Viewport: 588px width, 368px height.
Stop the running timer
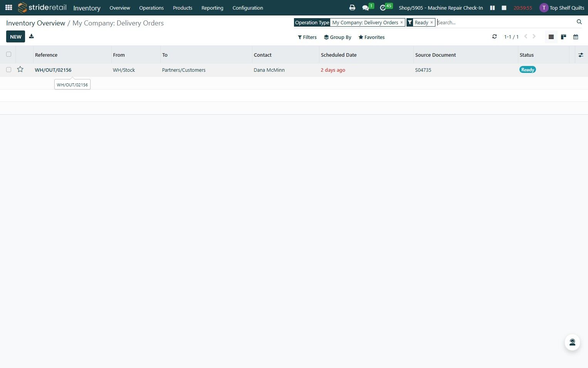(x=504, y=8)
